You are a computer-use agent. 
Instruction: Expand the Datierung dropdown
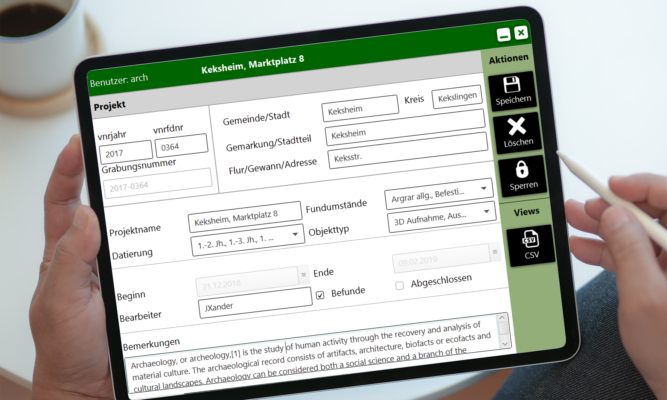296,235
